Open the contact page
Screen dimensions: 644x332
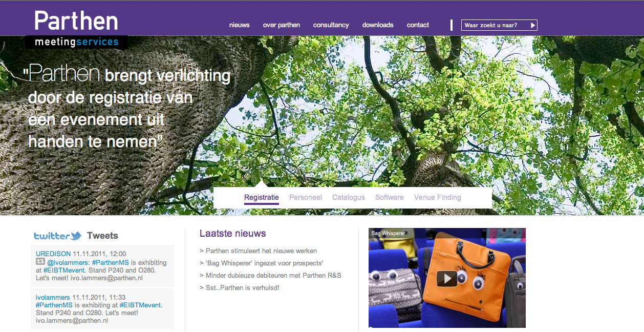click(x=418, y=25)
